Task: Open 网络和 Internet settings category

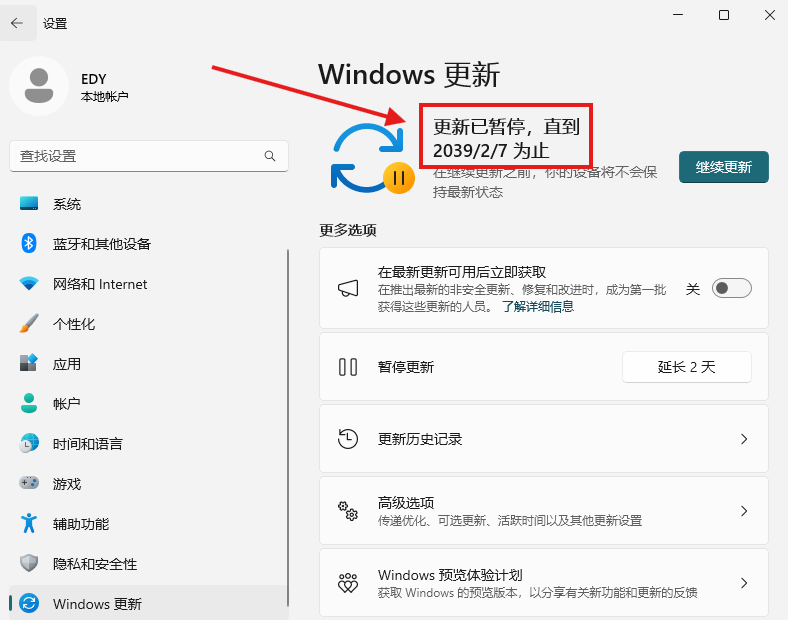Action: (149, 284)
